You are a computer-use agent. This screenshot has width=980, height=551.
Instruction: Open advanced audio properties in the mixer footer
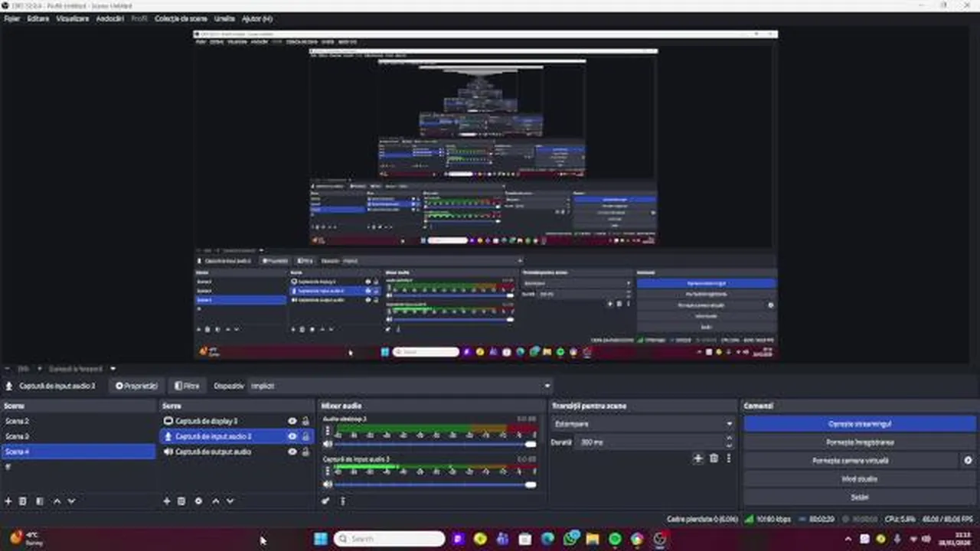tap(325, 501)
